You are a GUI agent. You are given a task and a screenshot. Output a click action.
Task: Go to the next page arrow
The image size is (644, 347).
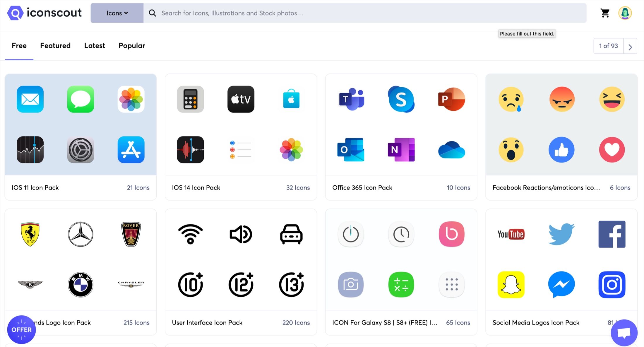pos(630,46)
